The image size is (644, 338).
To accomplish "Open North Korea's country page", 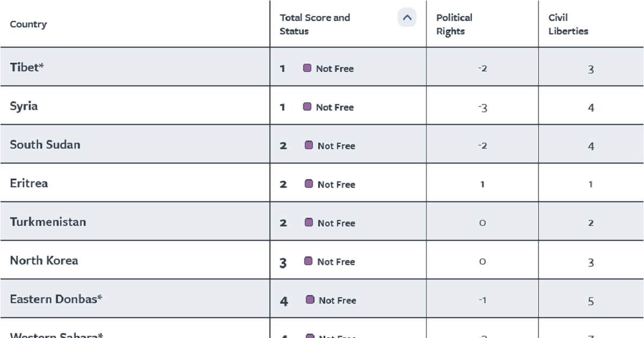I will point(44,260).
